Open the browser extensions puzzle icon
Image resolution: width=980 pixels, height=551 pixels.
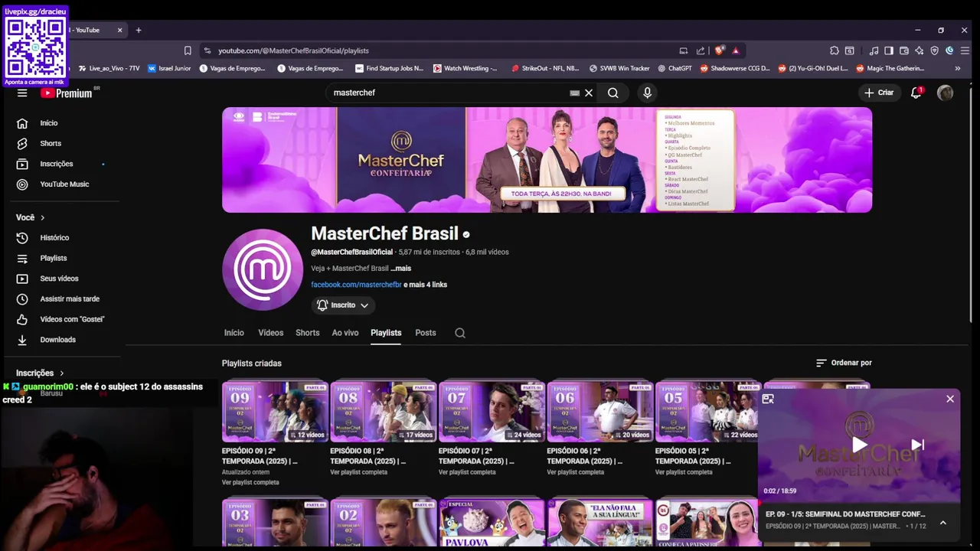tap(835, 51)
